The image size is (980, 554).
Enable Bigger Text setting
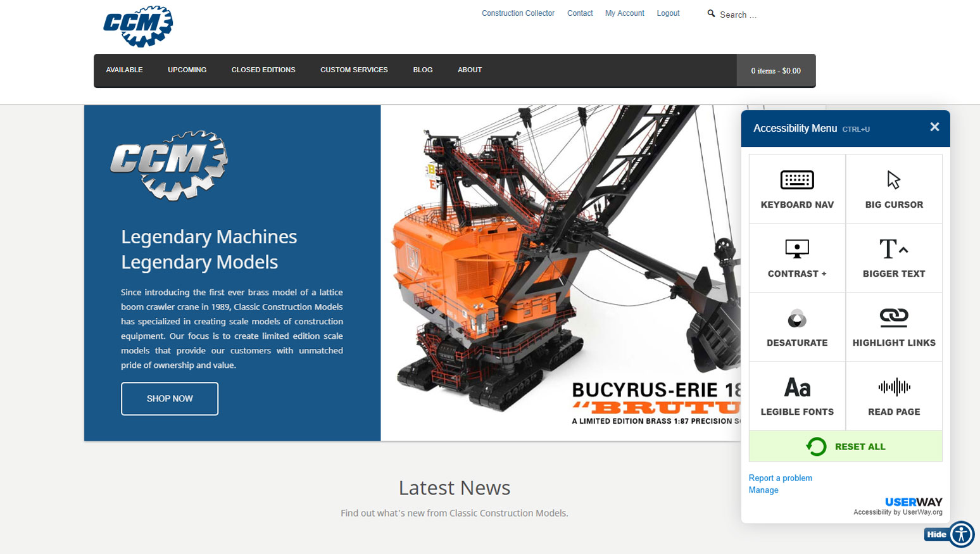894,258
